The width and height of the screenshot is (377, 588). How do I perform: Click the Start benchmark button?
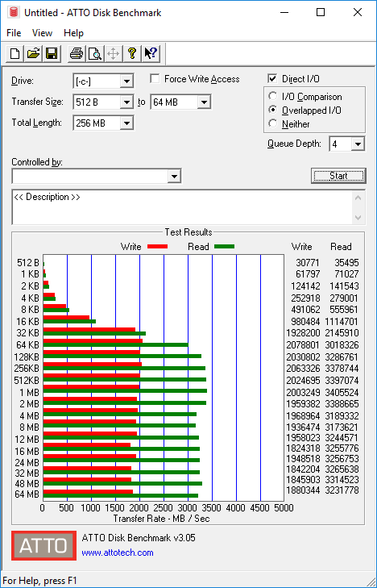(x=338, y=176)
